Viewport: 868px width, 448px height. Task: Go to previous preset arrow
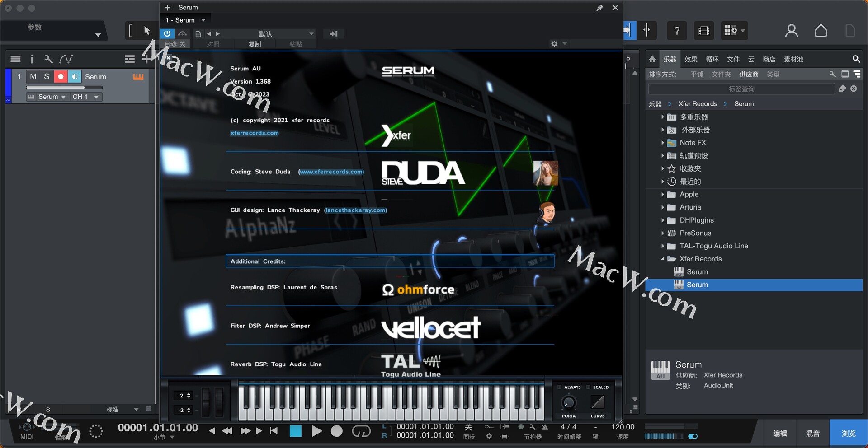click(x=209, y=34)
